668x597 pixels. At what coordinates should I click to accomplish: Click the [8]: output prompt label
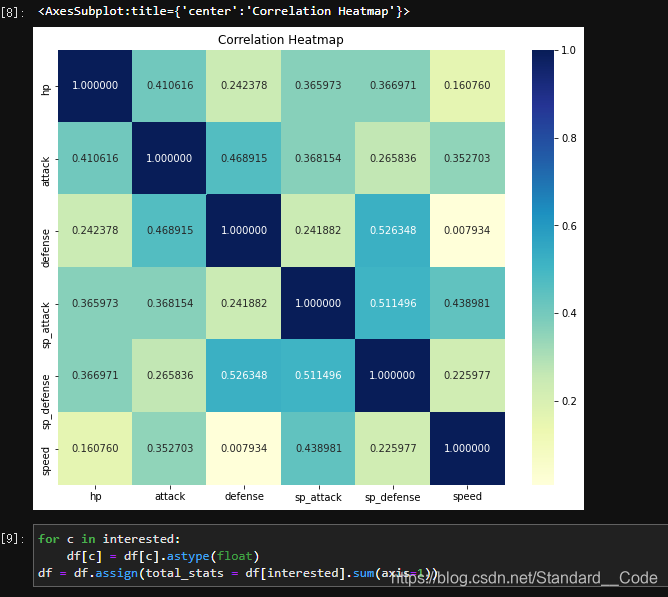tap(12, 12)
